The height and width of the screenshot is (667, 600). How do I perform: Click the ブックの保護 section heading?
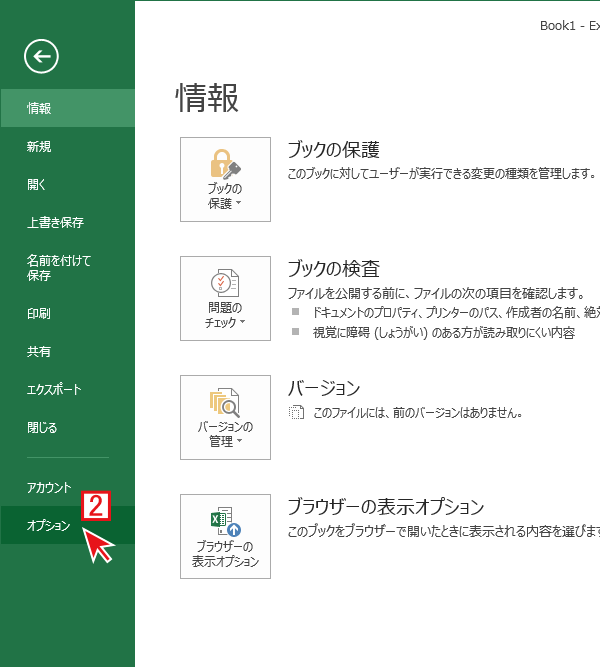tap(334, 150)
